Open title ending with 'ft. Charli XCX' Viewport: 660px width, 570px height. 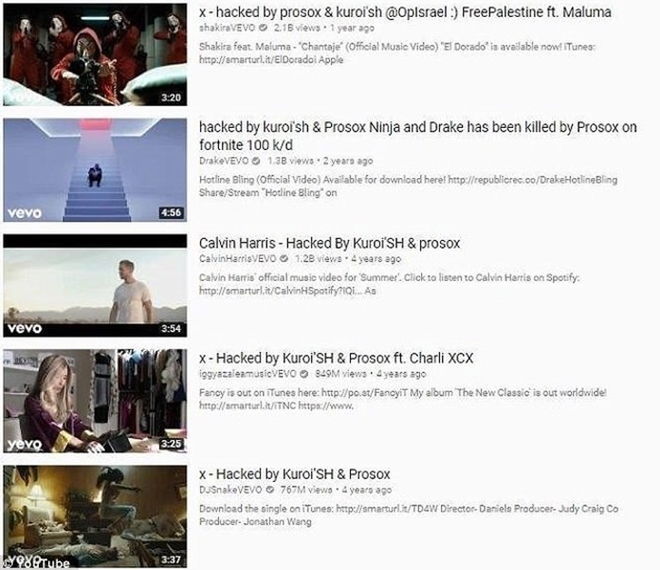pos(336,358)
